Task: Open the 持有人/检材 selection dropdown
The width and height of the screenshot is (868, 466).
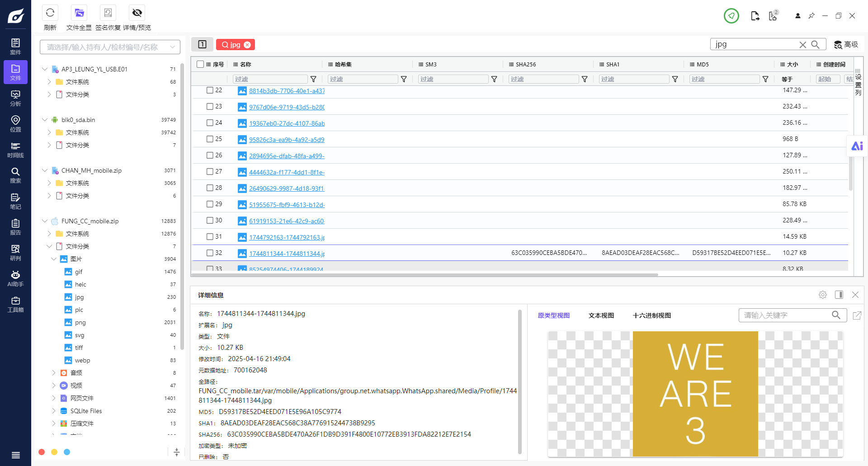Action: coord(110,47)
